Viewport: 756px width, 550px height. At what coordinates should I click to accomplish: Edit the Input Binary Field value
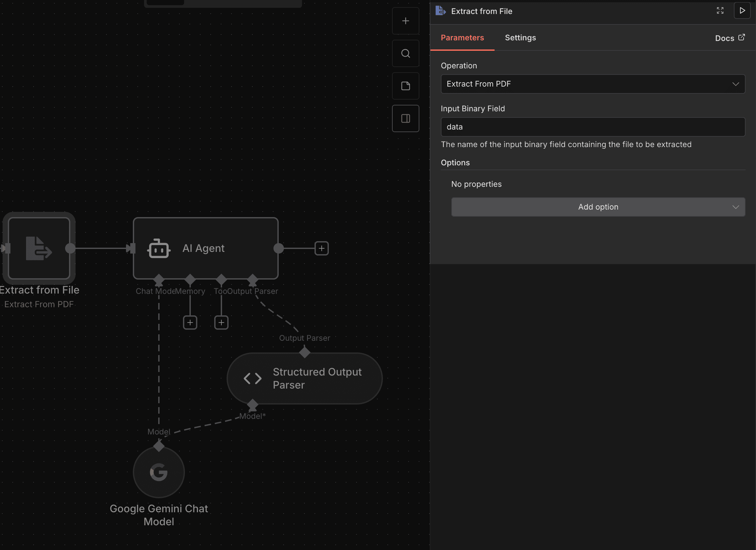(593, 127)
